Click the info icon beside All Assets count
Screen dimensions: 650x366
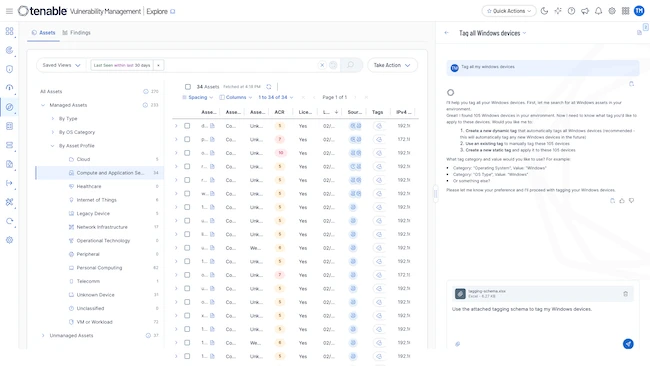pyautogui.click(x=146, y=91)
